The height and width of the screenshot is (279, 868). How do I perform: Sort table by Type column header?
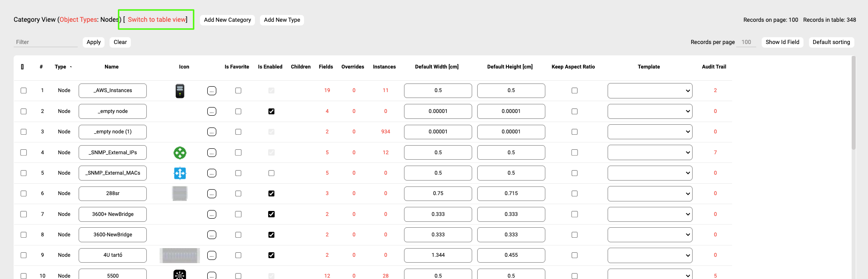pos(61,67)
